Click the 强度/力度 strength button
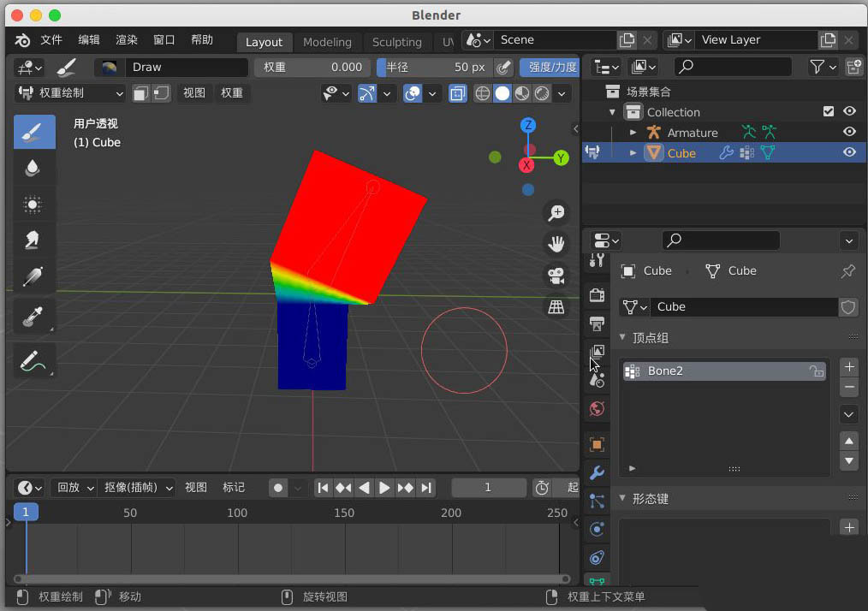 [x=550, y=68]
